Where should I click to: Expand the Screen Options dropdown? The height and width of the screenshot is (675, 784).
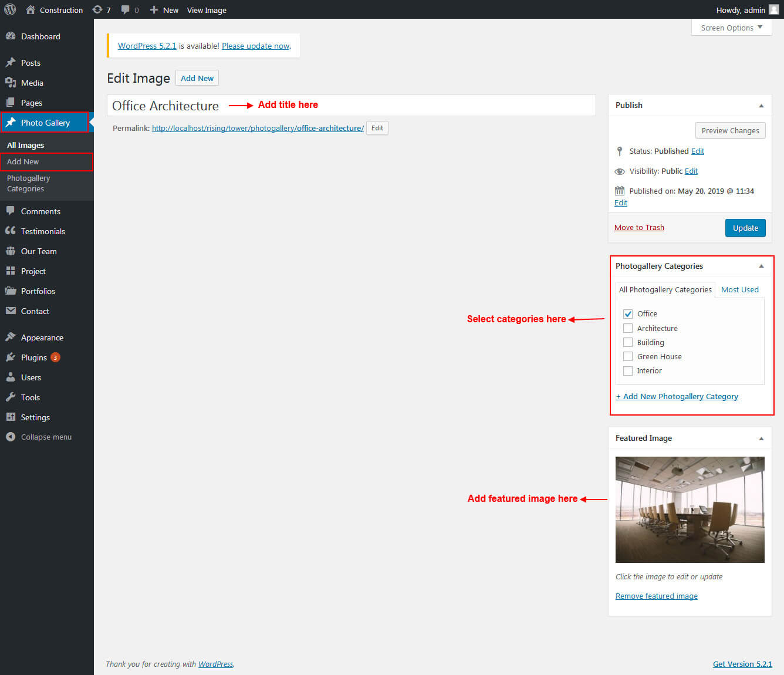click(731, 28)
